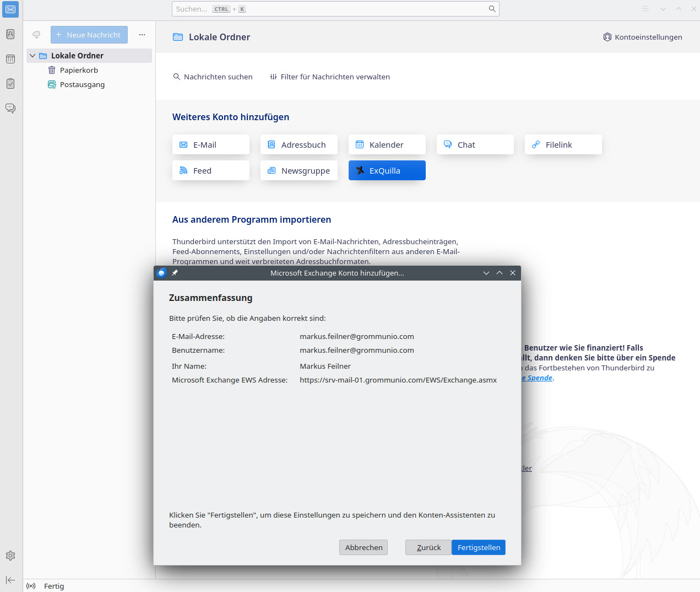Add a Chat account
The image size is (700, 592).
[x=475, y=144]
